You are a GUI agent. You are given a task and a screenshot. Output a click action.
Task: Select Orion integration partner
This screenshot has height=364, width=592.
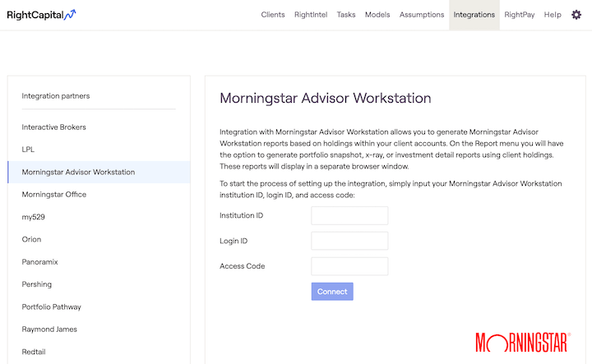tap(31, 239)
